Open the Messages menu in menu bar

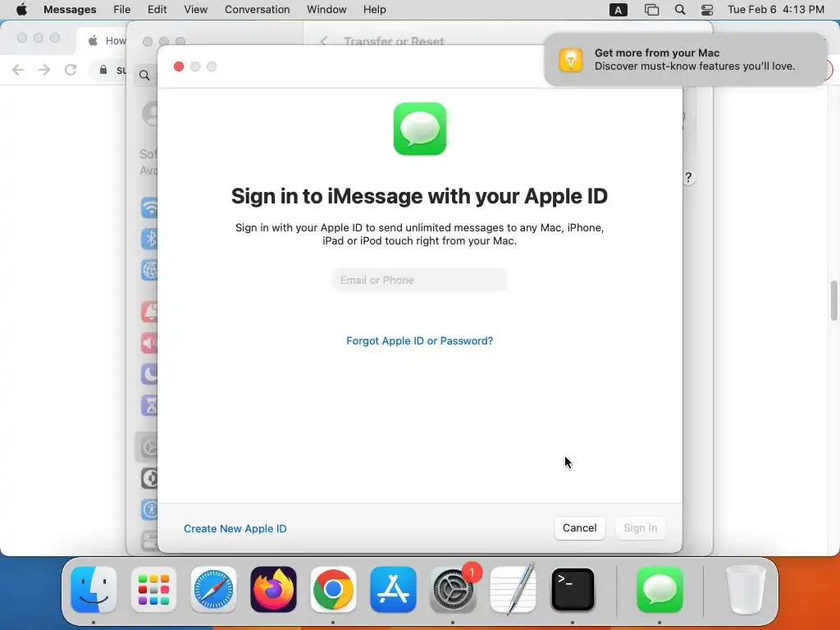70,10
